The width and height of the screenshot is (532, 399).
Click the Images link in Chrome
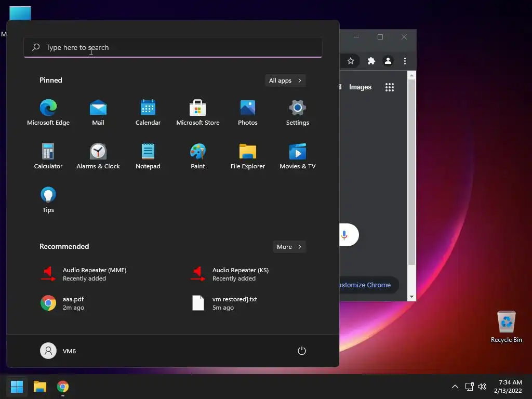click(x=360, y=87)
